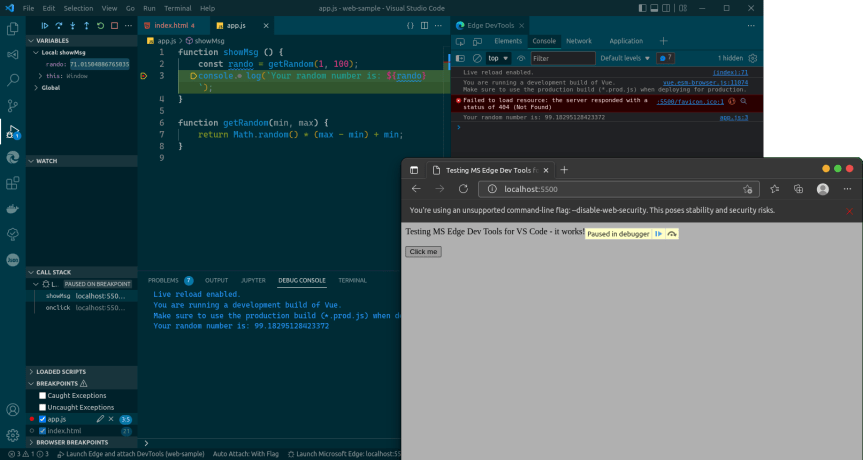Edit the app.js breakpoint condition
This screenshot has width=863, height=460.
pos(100,419)
